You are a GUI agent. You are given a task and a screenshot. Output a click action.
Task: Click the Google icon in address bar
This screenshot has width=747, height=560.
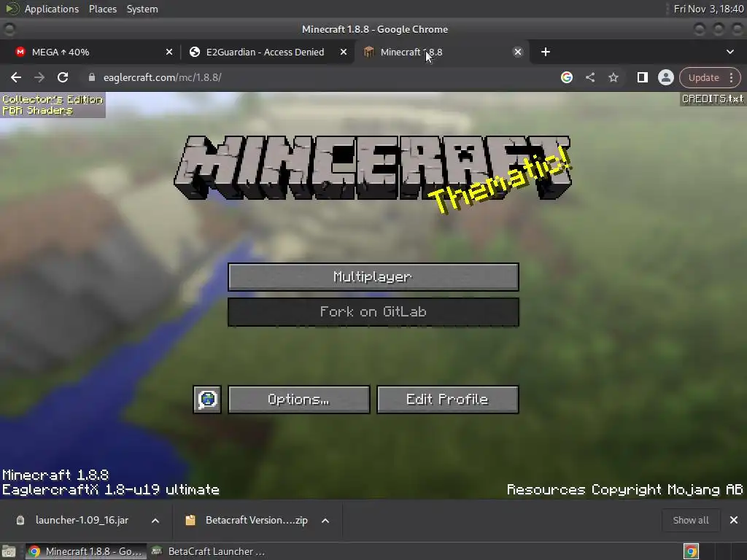tap(566, 77)
